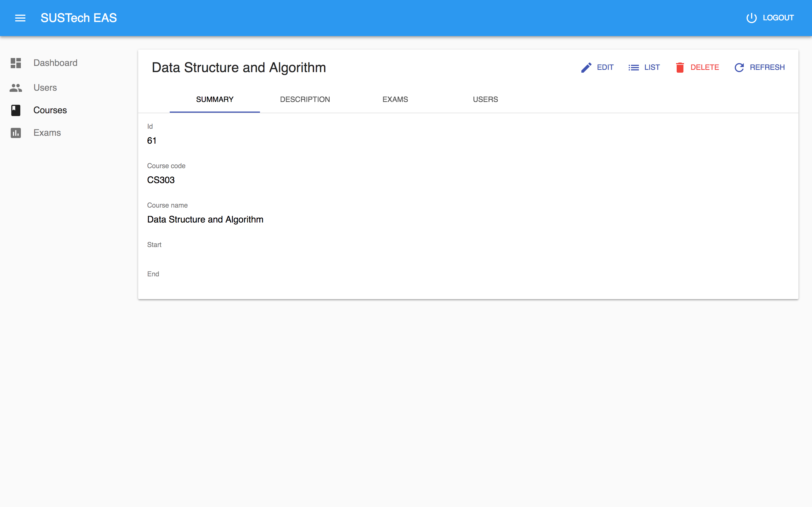This screenshot has height=507, width=812.
Task: Click the List lines icon
Action: coord(634,67)
